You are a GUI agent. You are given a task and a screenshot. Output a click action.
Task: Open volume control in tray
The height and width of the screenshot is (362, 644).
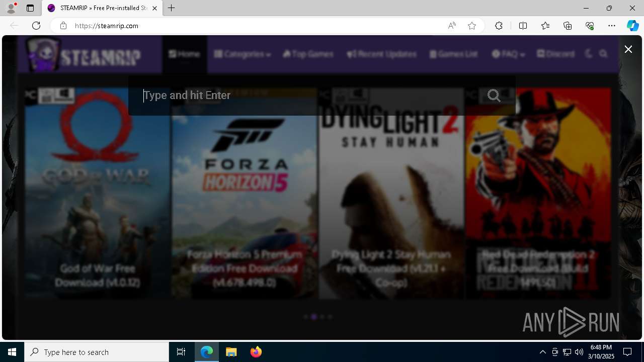click(579, 352)
